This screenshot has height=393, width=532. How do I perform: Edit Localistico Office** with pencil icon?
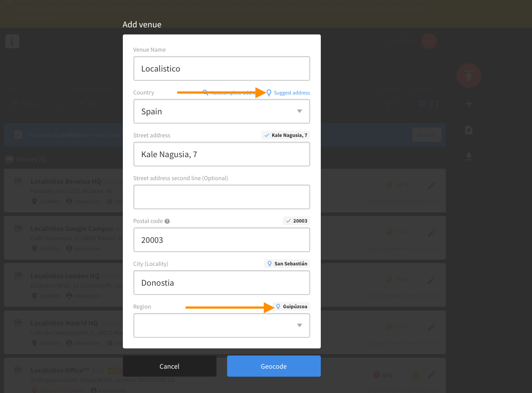pos(432,374)
